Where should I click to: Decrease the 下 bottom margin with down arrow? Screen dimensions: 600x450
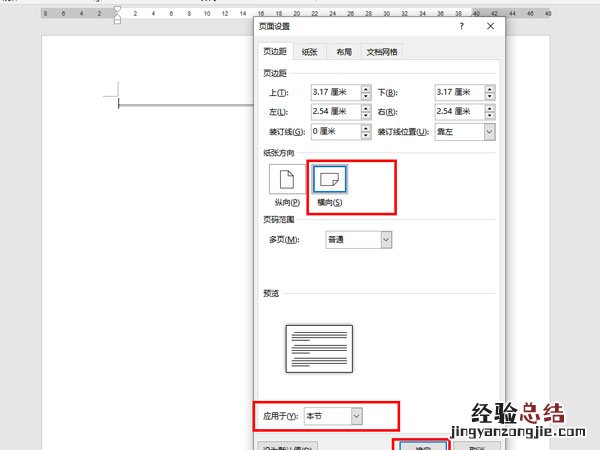(489, 96)
